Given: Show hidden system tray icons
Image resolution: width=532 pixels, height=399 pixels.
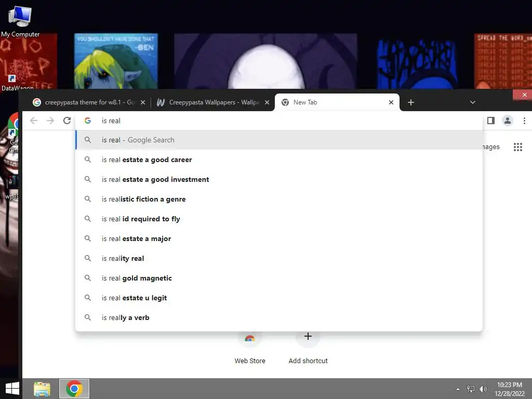Looking at the screenshot, I should 458,389.
